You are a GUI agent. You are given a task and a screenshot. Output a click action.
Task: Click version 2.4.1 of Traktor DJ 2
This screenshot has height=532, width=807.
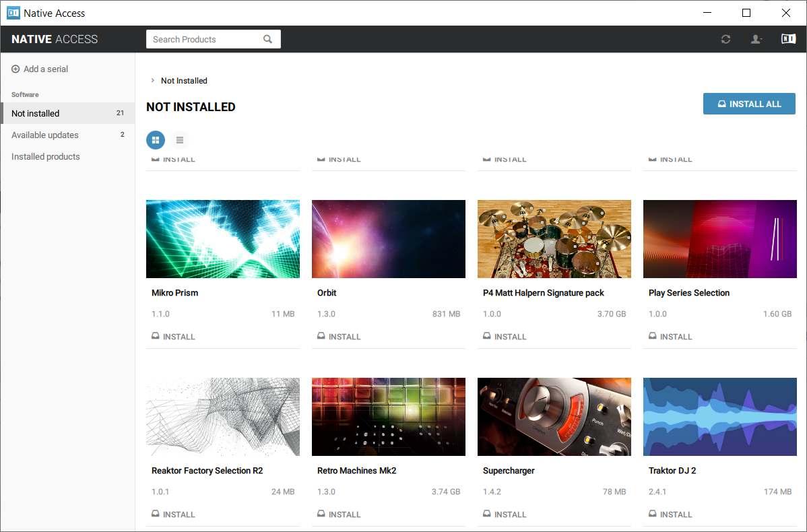coord(657,492)
